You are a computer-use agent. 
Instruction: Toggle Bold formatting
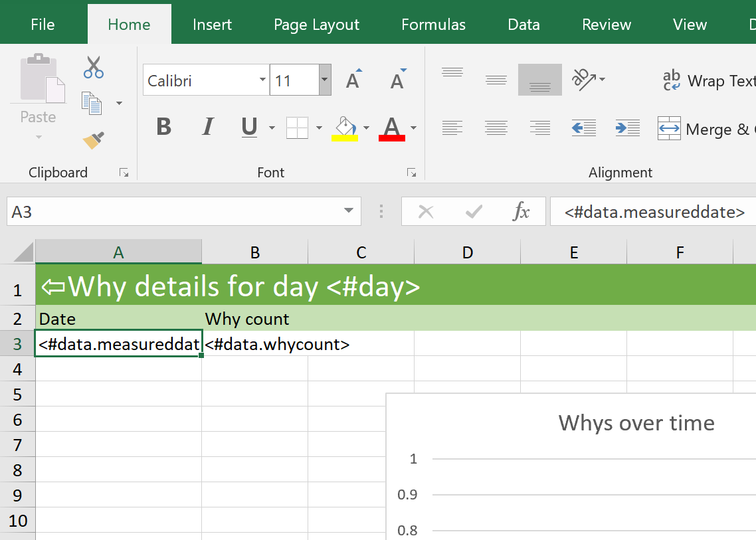coord(164,128)
